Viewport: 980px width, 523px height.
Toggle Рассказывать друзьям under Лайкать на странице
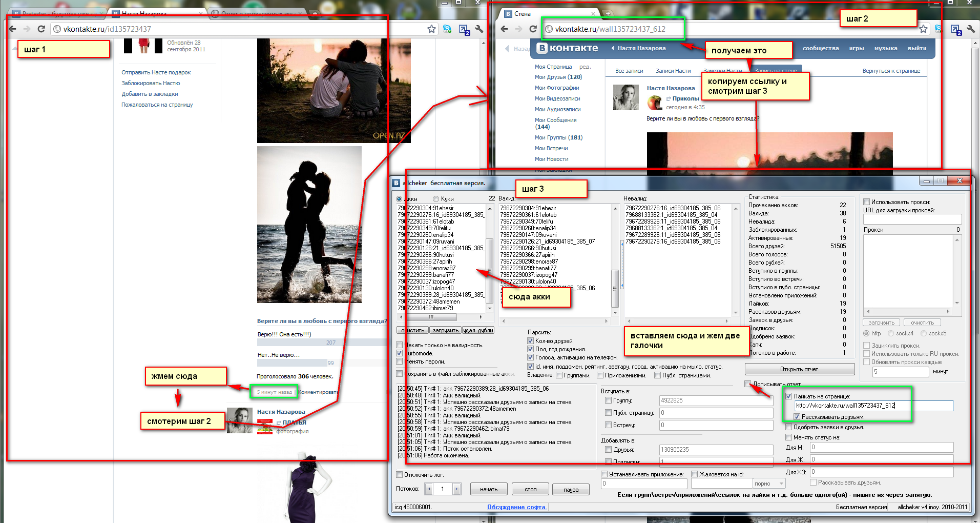pyautogui.click(x=797, y=417)
